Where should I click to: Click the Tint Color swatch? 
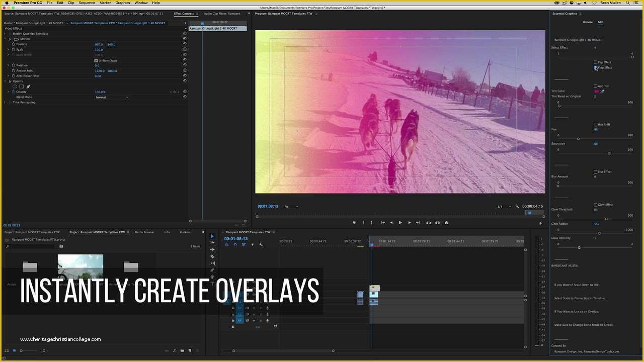point(597,92)
